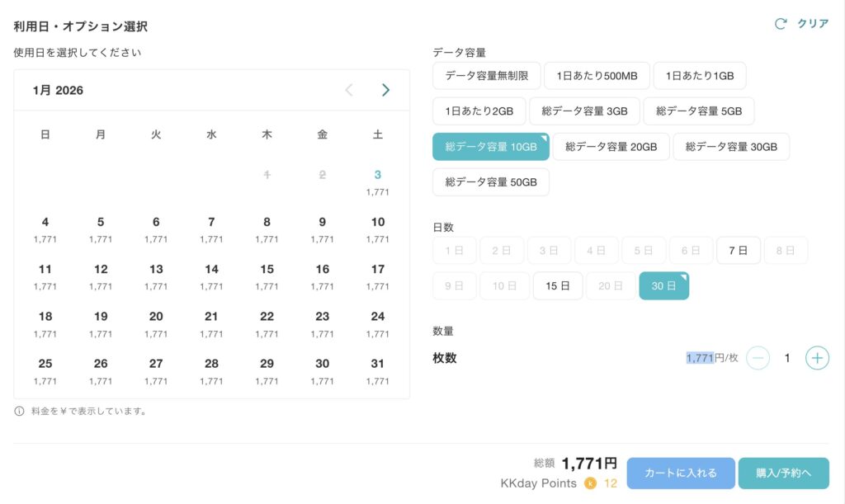
Task: Select the 30日 duration option
Action: click(663, 285)
